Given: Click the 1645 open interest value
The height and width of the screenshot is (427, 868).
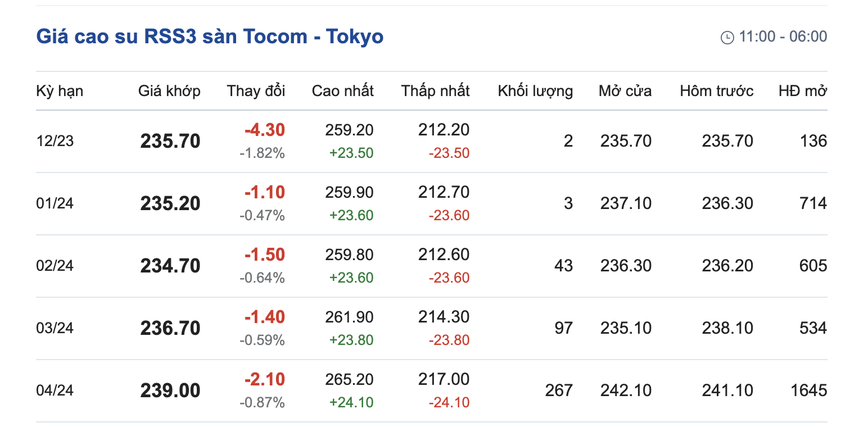Looking at the screenshot, I should point(808,390).
